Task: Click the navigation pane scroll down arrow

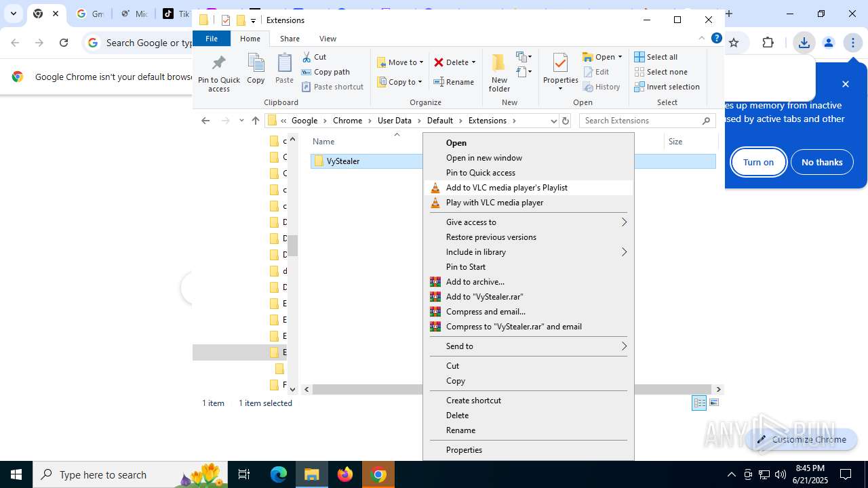Action: [293, 389]
